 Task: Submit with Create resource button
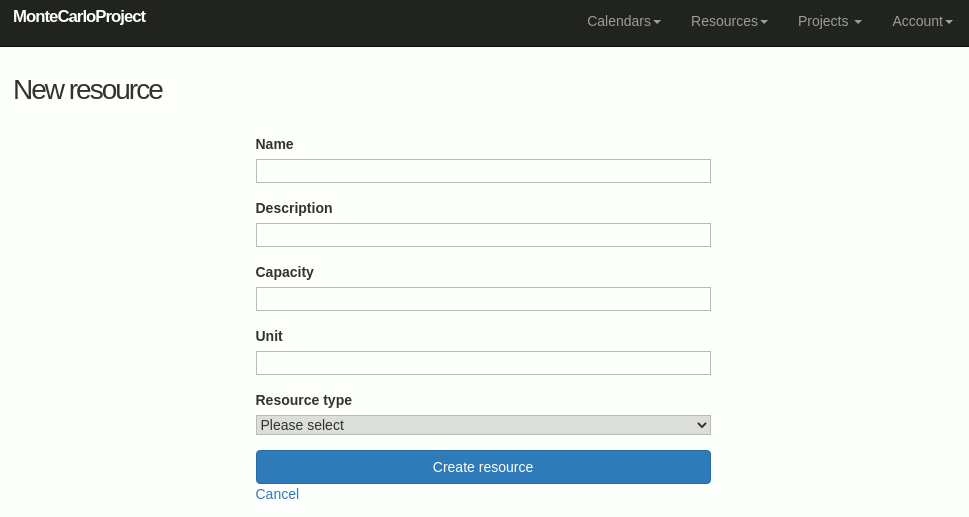(x=483, y=467)
